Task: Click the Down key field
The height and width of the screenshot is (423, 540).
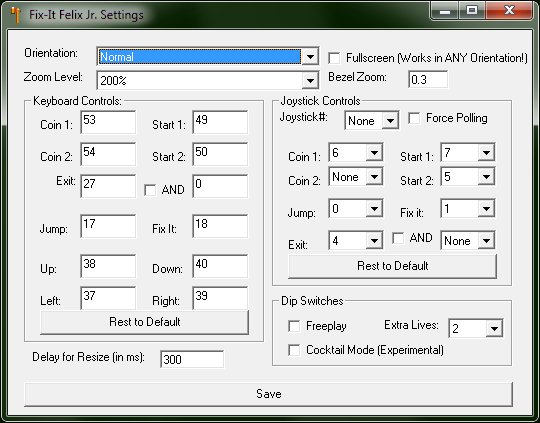Action: click(220, 266)
